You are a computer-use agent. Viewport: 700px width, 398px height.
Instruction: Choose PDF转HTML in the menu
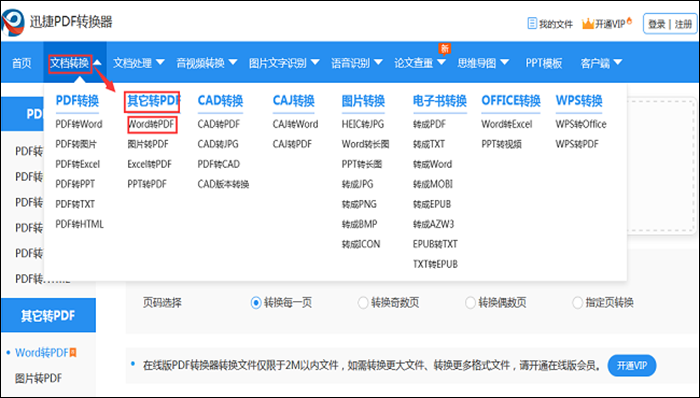coord(79,224)
